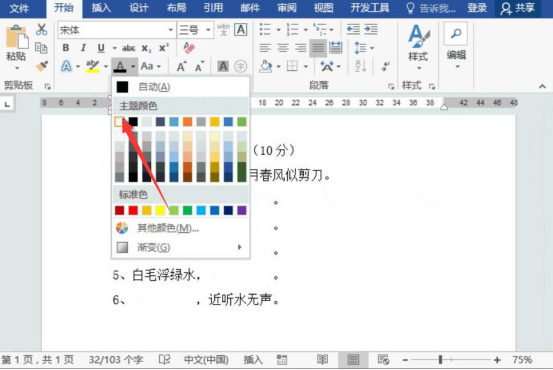Toggle Character Shading icon
The height and width of the screenshot is (370, 553).
223,66
